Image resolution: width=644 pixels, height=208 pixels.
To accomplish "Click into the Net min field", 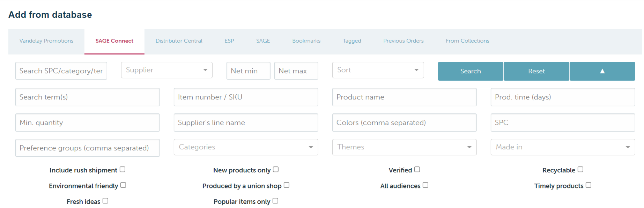I will coord(249,71).
